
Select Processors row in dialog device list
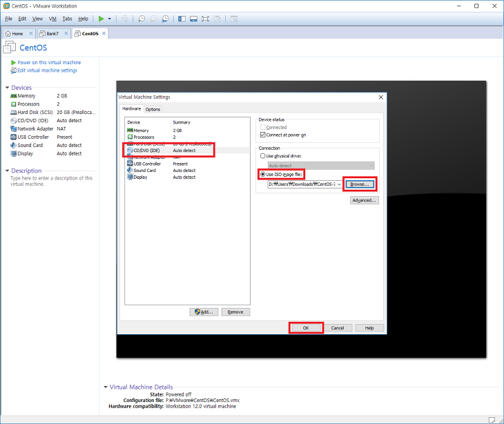(187, 137)
